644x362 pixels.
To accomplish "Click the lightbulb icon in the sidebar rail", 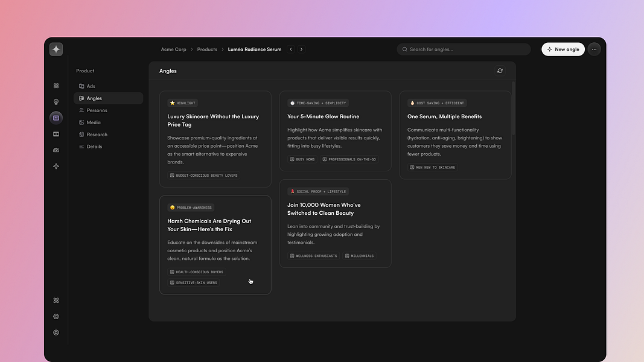I will [x=56, y=101].
